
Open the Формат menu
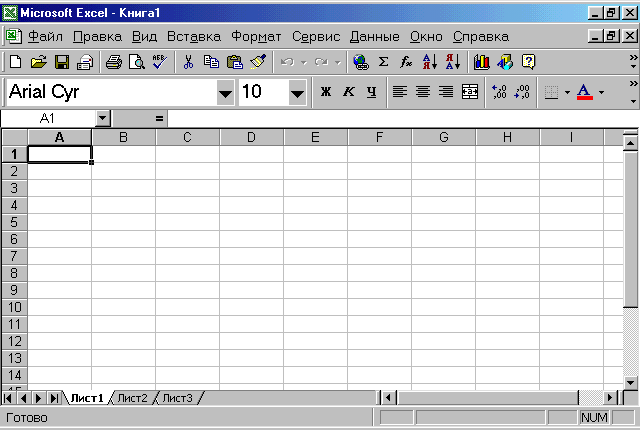pos(256,37)
